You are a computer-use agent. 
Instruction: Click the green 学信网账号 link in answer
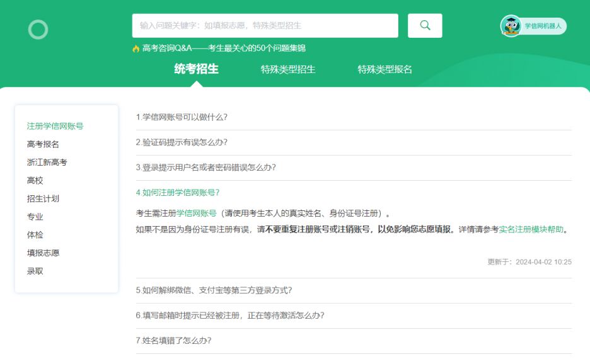pos(196,213)
